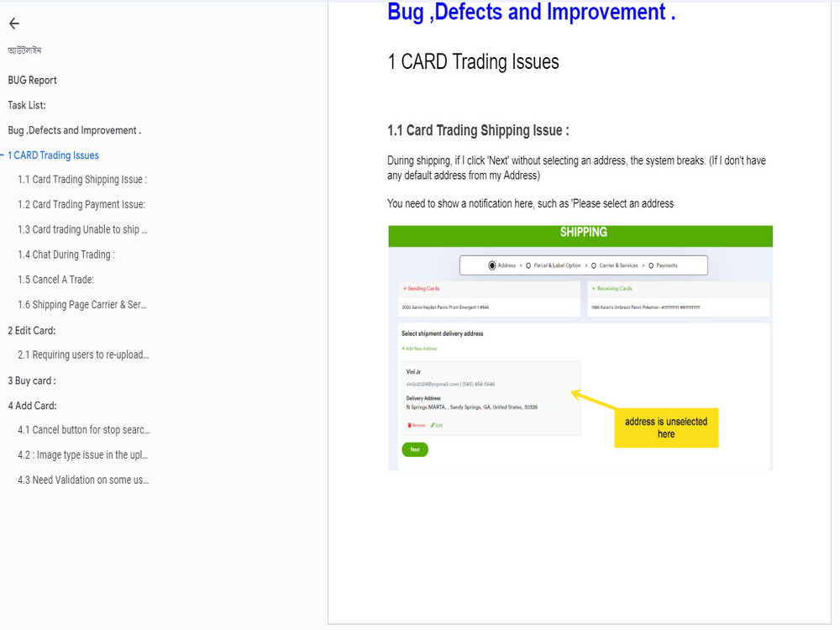Click Remove link on the Vini Jr address
This screenshot has height=630, width=840.
(417, 425)
